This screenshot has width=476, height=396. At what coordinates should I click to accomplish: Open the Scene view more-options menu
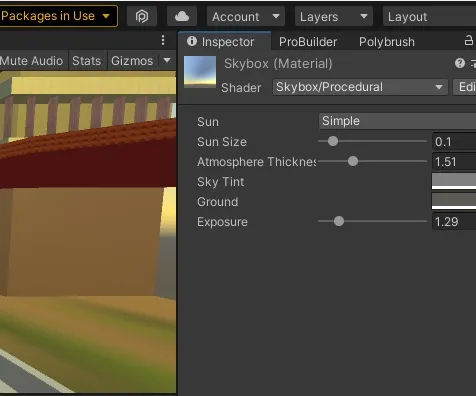tap(163, 40)
